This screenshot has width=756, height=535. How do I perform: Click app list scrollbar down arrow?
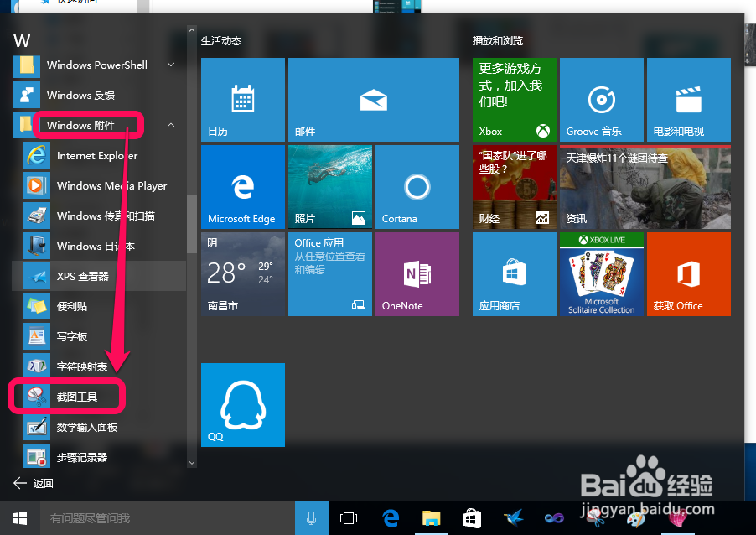(x=192, y=462)
